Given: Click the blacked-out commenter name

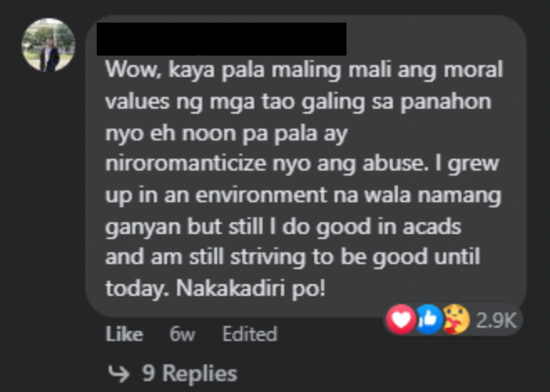Looking at the screenshot, I should point(222,38).
